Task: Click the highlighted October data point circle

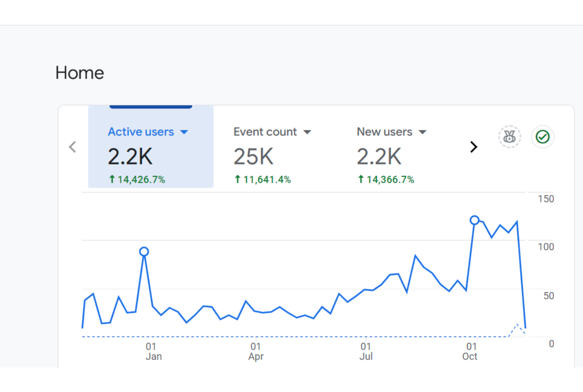Action: (474, 220)
